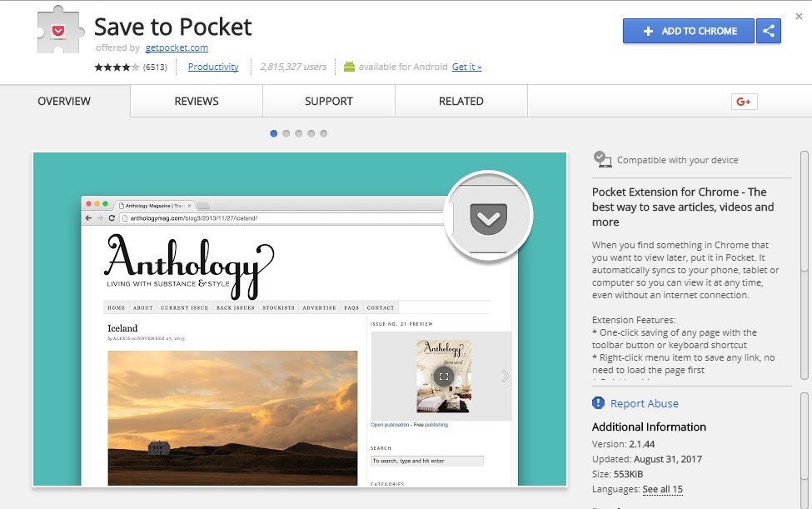Viewport: 812px width, 509px height.
Task: Select the third screenshot carousel dot
Action: coord(298,133)
